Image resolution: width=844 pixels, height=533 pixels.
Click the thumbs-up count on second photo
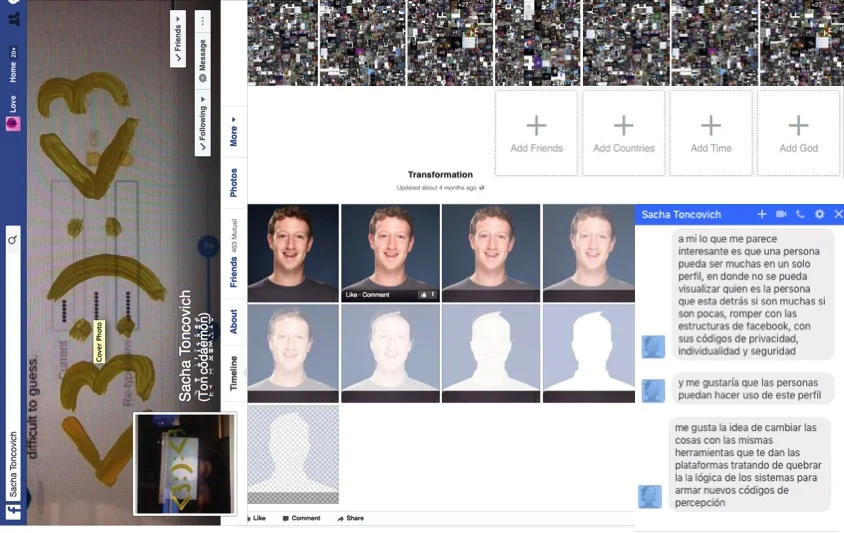click(x=427, y=295)
